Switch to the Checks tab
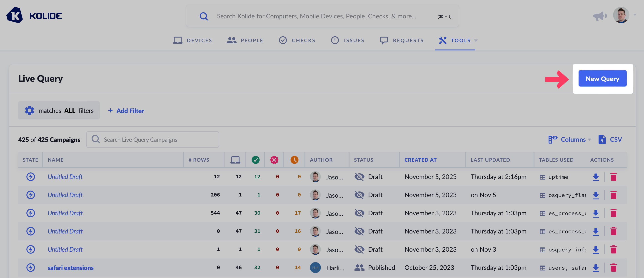The height and width of the screenshot is (278, 644). 297,40
